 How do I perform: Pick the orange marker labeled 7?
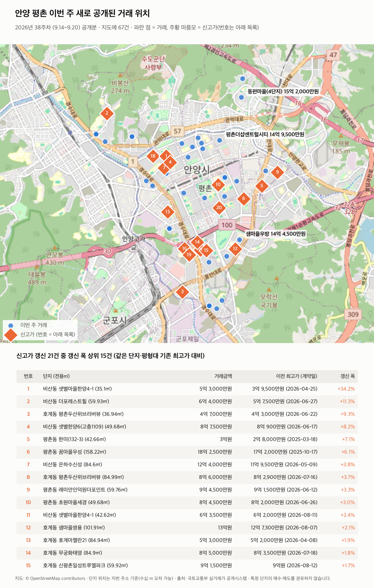pos(164,168)
